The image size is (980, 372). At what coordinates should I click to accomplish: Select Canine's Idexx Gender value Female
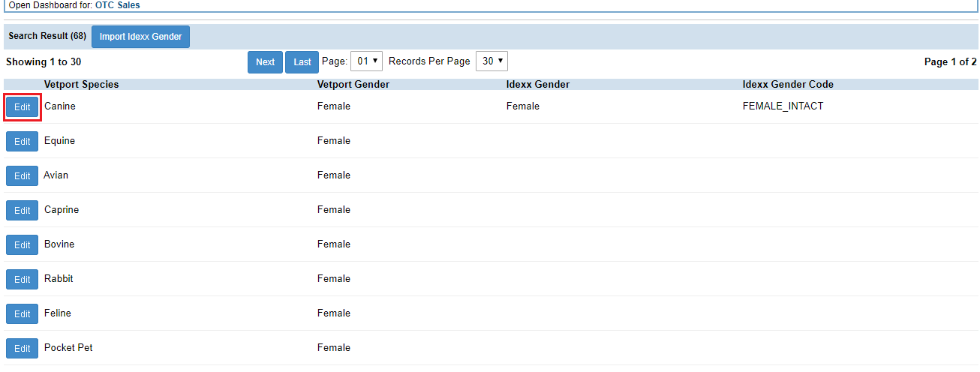coord(523,106)
